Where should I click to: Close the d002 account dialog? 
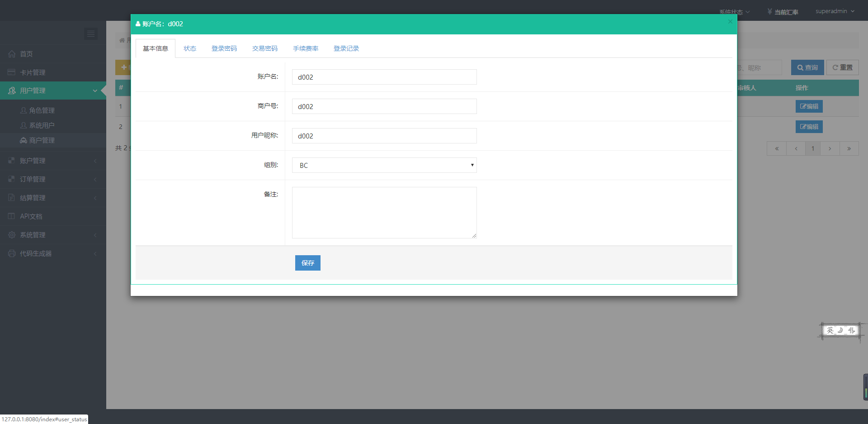click(x=730, y=21)
